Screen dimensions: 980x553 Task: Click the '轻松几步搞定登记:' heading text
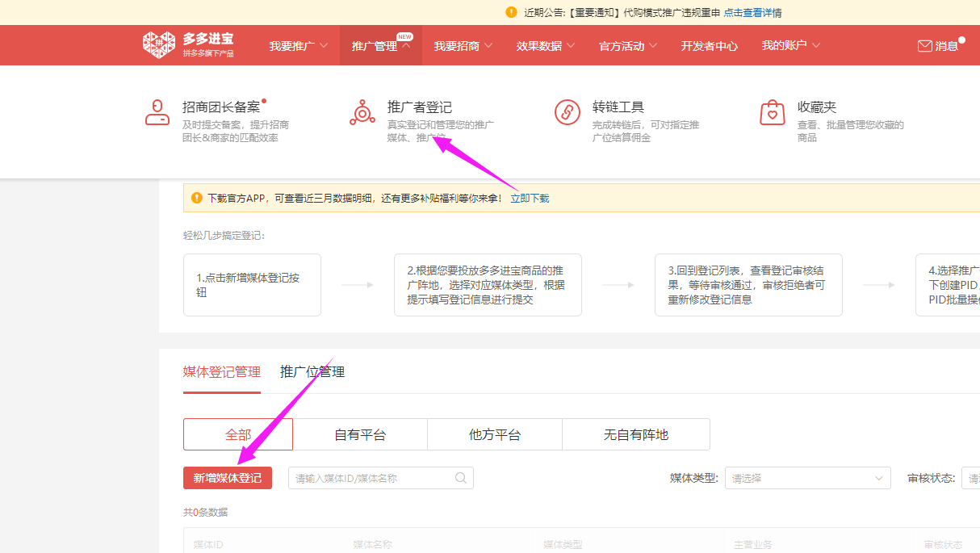[224, 236]
